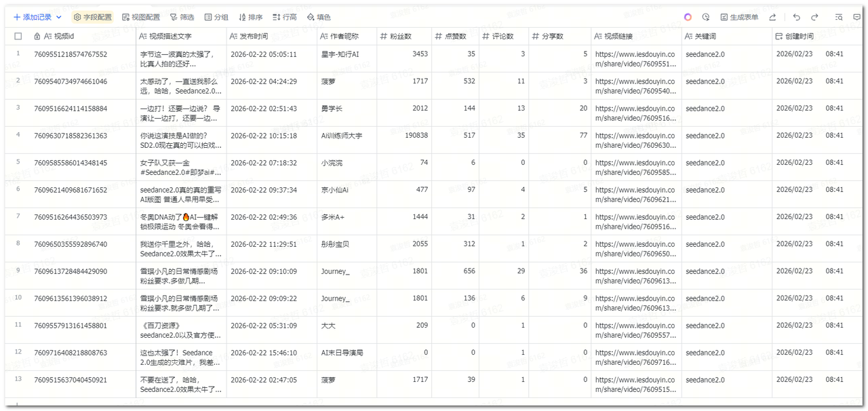Click the lock icon on 视频id column
This screenshot has height=411, width=868.
pos(37,37)
